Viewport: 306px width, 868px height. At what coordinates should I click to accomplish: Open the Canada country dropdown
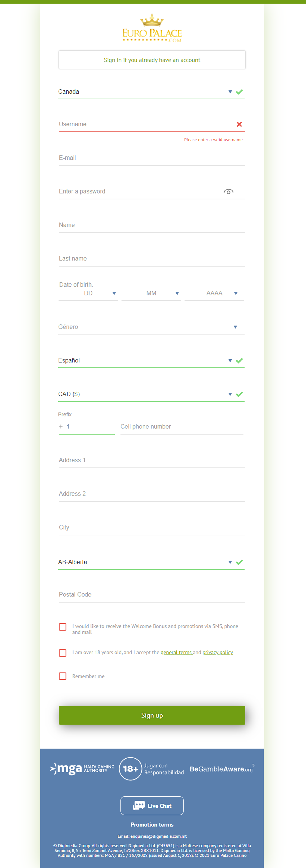point(151,92)
